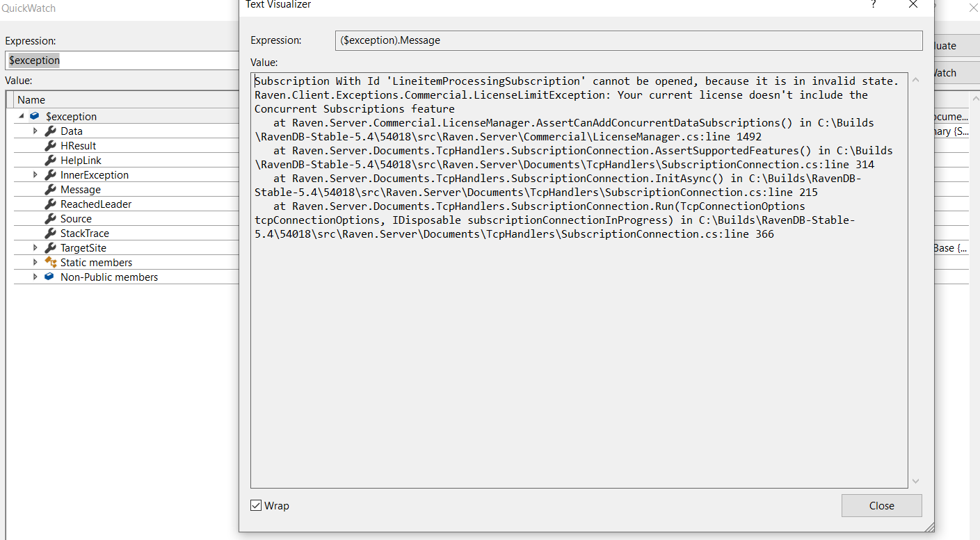Click the TargetSite wrench icon
The width and height of the screenshot is (980, 540).
click(50, 247)
